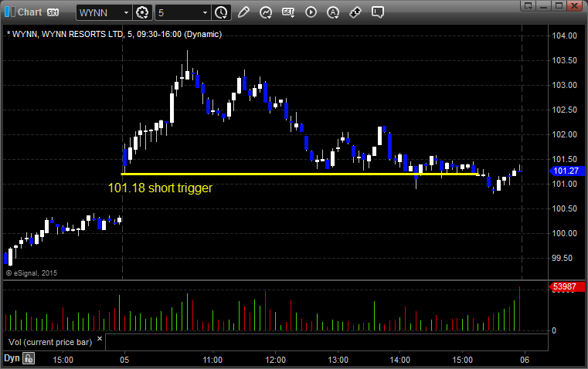
Task: Click the 100.00 price axis label
Action: pos(564,233)
